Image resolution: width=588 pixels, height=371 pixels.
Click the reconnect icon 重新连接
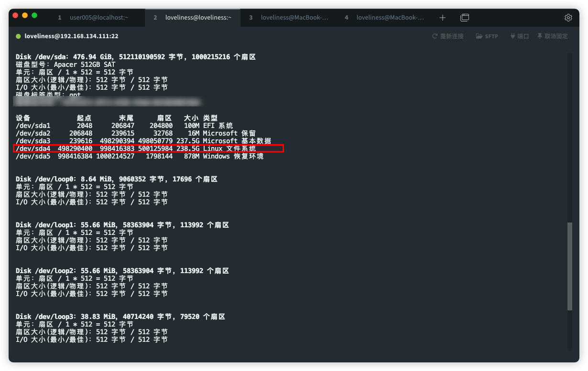[x=435, y=36]
